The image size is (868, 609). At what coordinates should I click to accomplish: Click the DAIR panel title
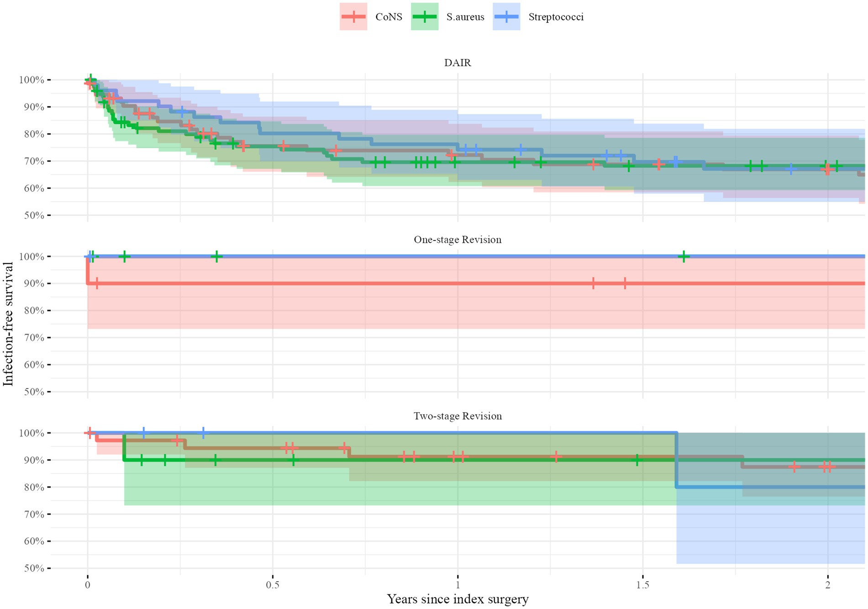pos(458,63)
